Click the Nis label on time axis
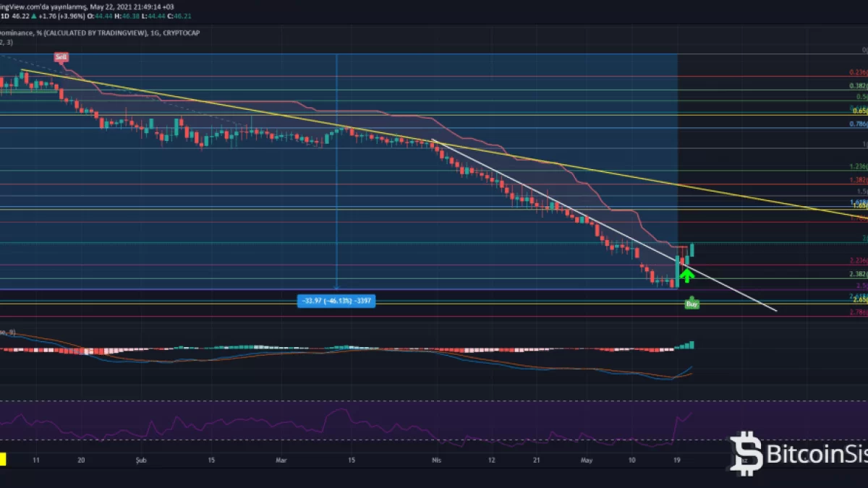 tap(436, 459)
